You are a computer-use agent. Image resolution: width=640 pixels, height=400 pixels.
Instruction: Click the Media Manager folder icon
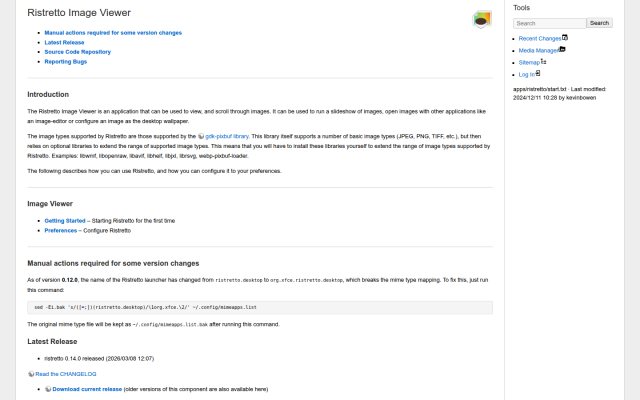(562, 49)
